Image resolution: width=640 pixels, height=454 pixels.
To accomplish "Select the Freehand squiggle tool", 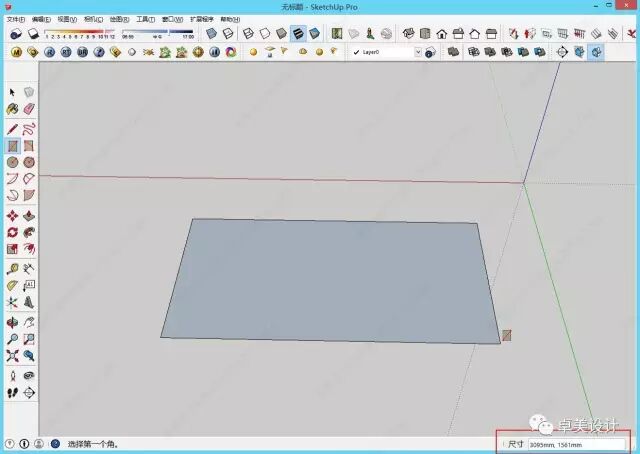I will pyautogui.click(x=29, y=129).
